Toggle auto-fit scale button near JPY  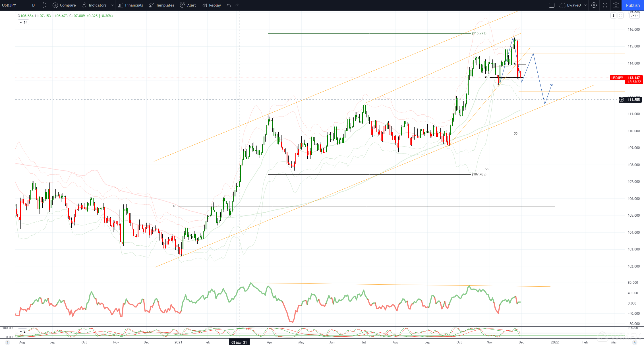click(x=621, y=15)
